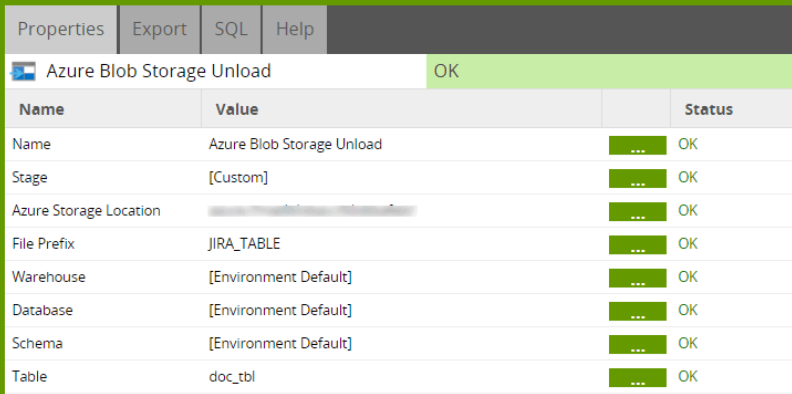Click the 'Name' column header
This screenshot has width=792, height=394.
[x=41, y=110]
